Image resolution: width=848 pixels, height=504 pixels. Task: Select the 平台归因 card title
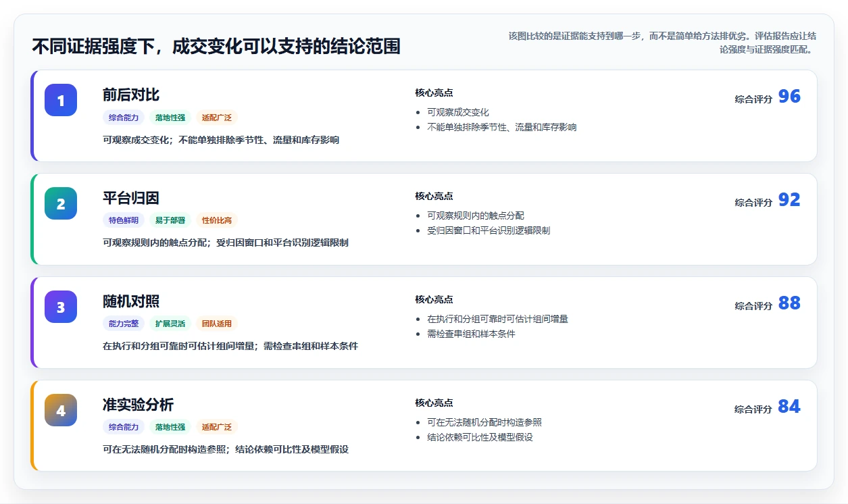click(131, 198)
